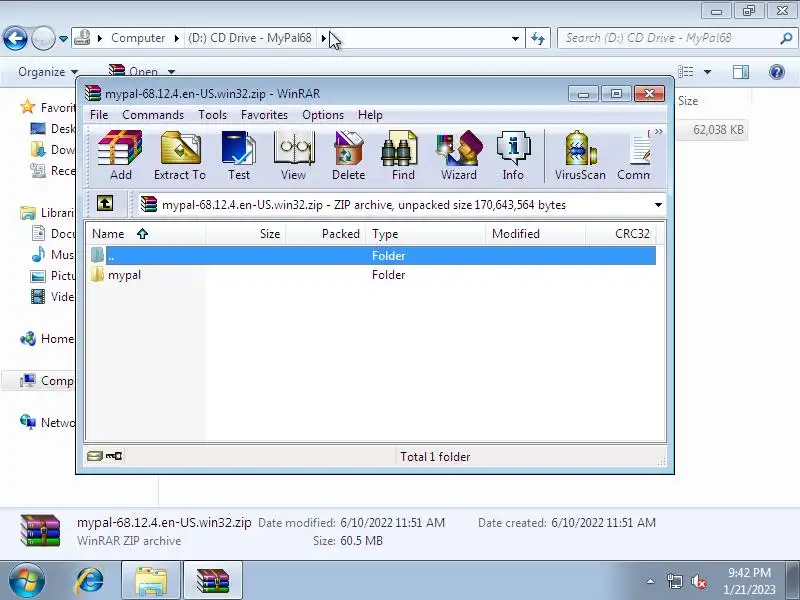Sort the file list by Name column
This screenshot has height=600, width=800.
point(145,234)
